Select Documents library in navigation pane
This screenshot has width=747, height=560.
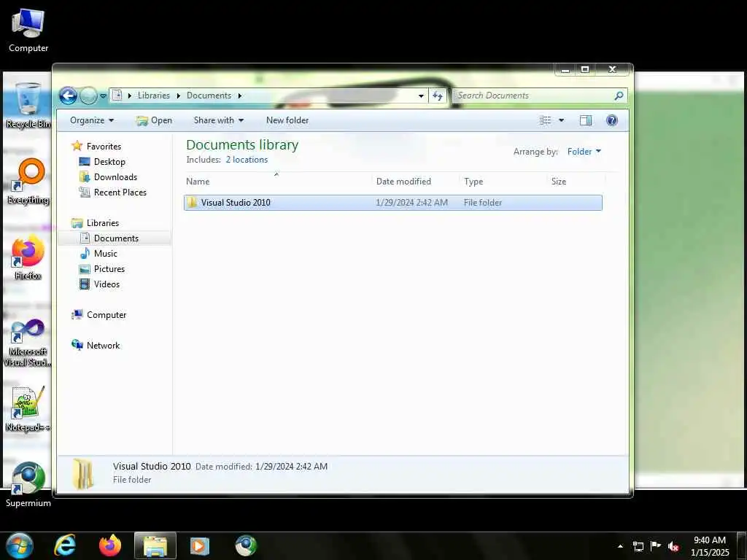point(116,238)
